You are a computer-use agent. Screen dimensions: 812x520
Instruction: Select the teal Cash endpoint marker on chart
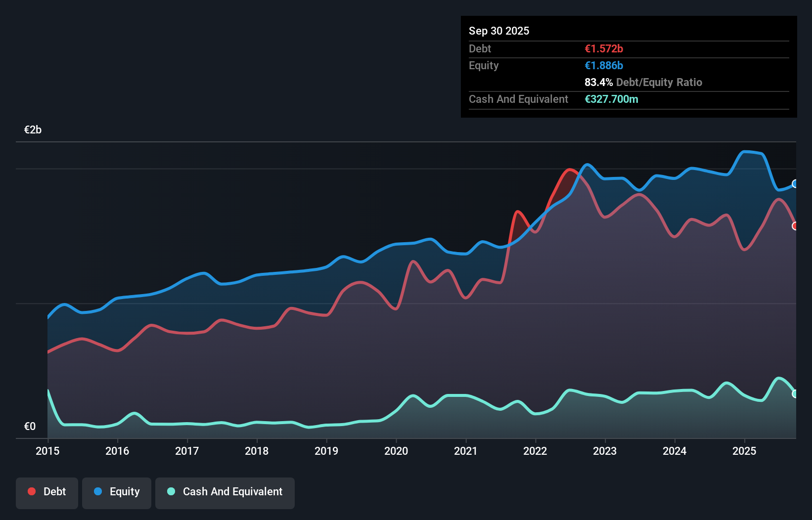click(x=795, y=393)
